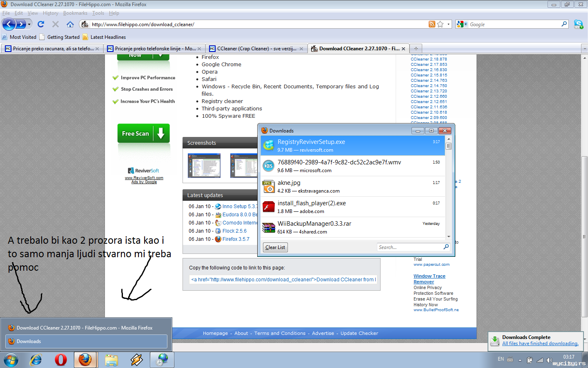Open the list all tabs dropdown
Viewport: 588px width, 368px height.
(584, 49)
